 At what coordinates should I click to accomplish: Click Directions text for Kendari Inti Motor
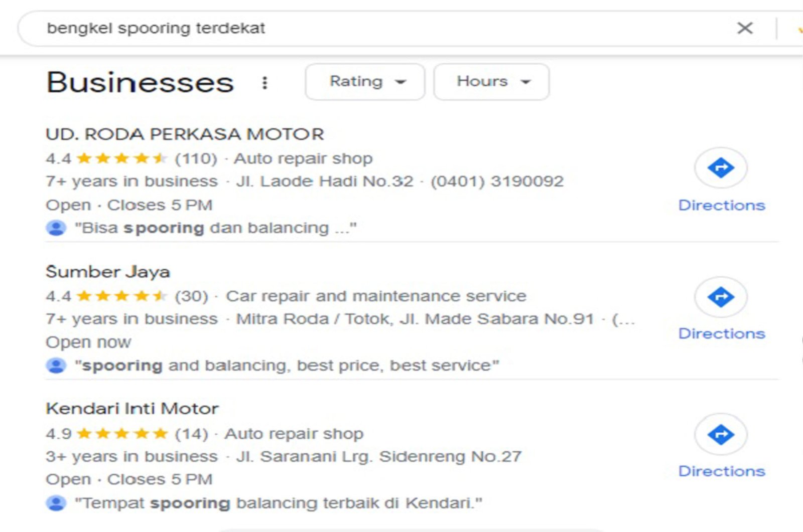[x=721, y=471]
